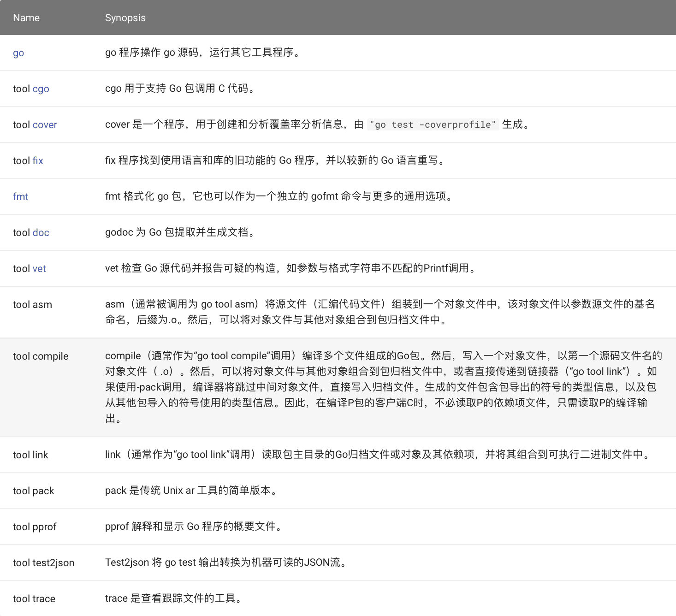Select the 'tool link' name cell
This screenshot has width=676, height=616.
point(30,455)
